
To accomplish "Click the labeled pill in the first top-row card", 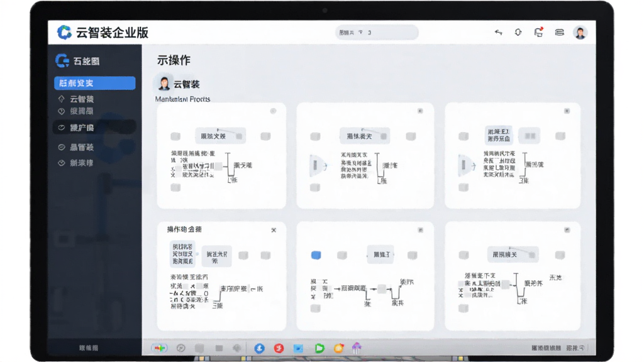I will tap(221, 136).
